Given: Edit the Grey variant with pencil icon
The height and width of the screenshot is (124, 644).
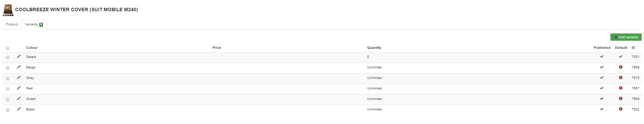Looking at the screenshot, I should tap(19, 78).
